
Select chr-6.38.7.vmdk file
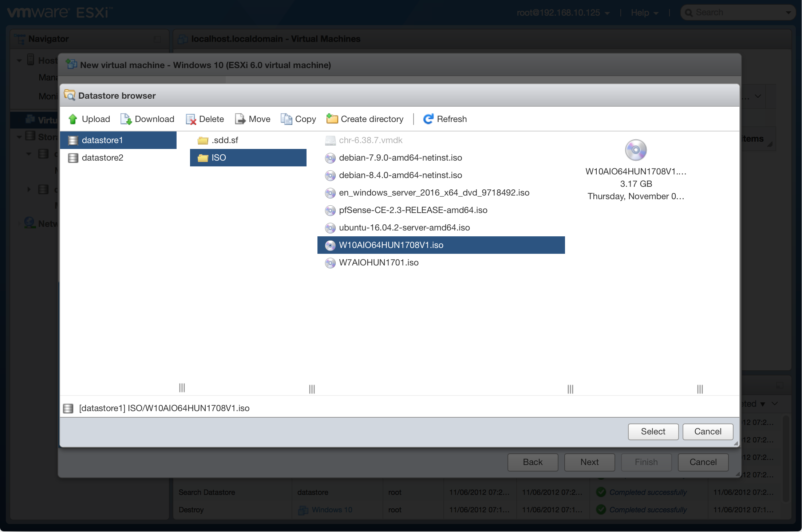pyautogui.click(x=441, y=140)
